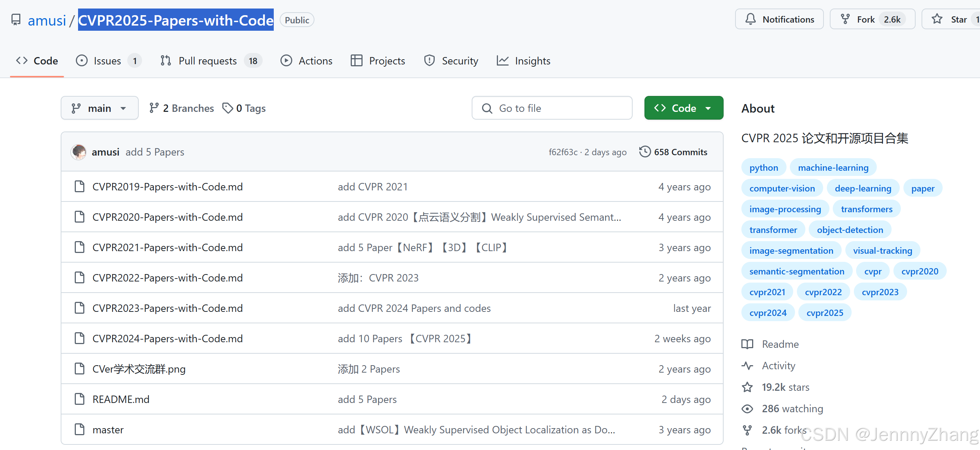Open the main branch dropdown
Screen dimensions: 980x450
pos(99,108)
